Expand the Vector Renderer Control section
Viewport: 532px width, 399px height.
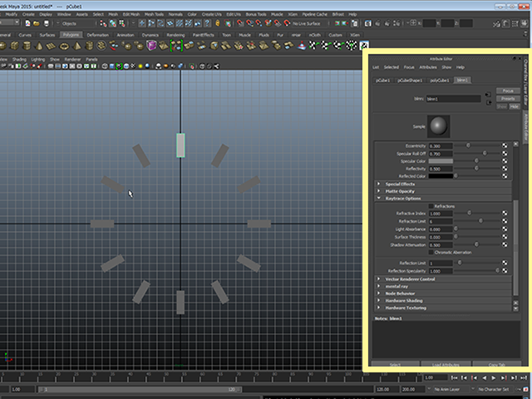(443, 279)
